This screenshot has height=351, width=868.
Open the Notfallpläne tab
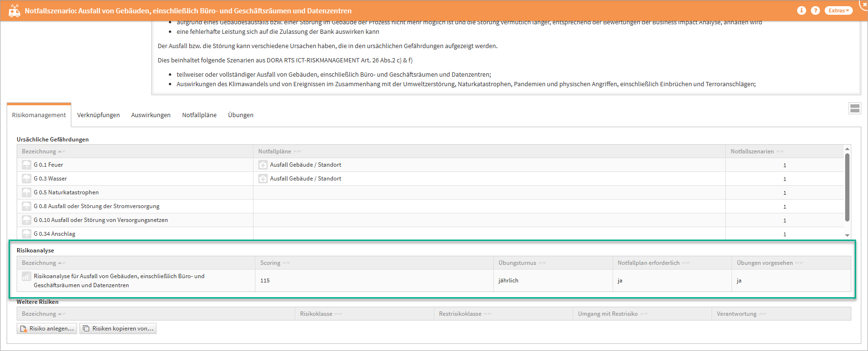click(x=199, y=115)
